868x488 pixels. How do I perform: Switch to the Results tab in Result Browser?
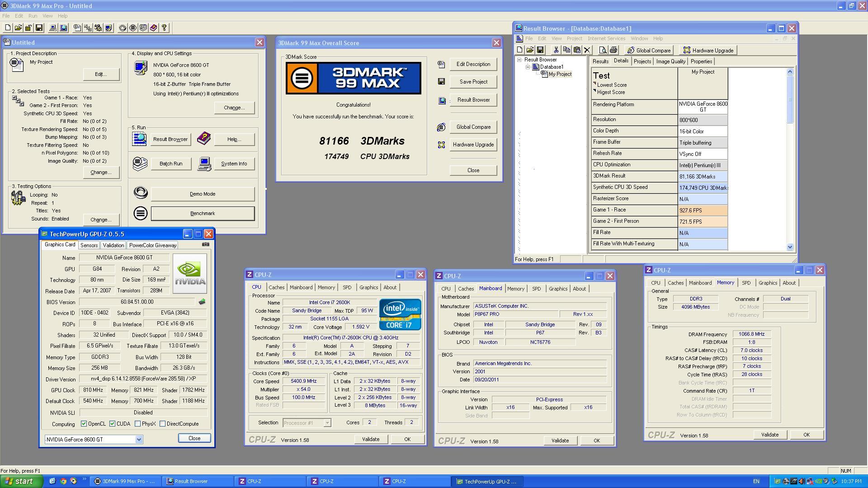click(600, 61)
